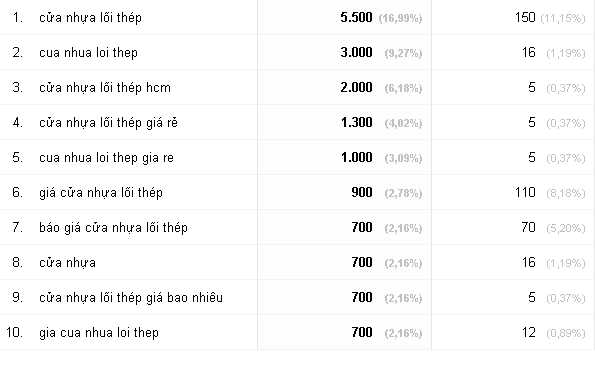Select keyword 'cửa nhựa lõi thép' in row 1
This screenshot has height=374, width=595.
click(x=90, y=18)
